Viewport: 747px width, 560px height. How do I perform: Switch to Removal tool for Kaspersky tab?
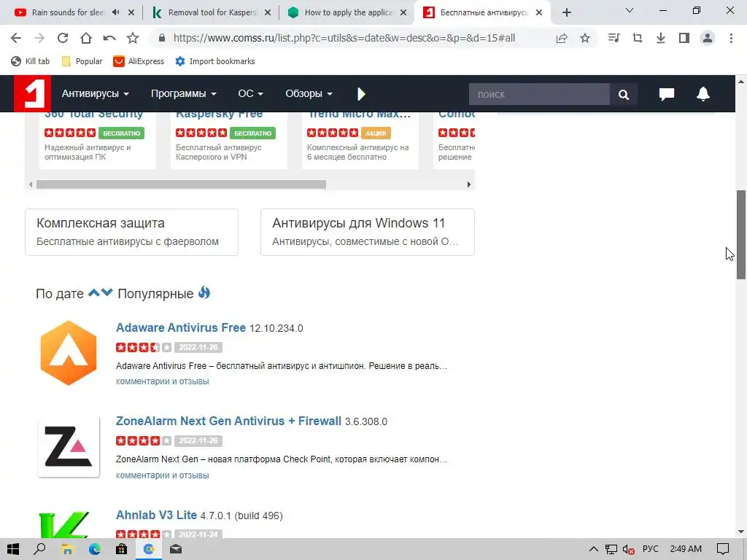click(212, 12)
